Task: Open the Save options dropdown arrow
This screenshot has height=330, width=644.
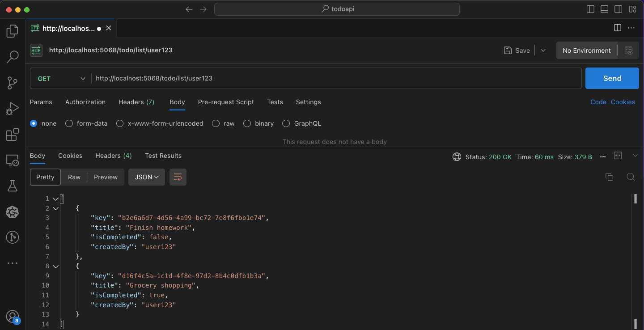Action: click(x=543, y=51)
